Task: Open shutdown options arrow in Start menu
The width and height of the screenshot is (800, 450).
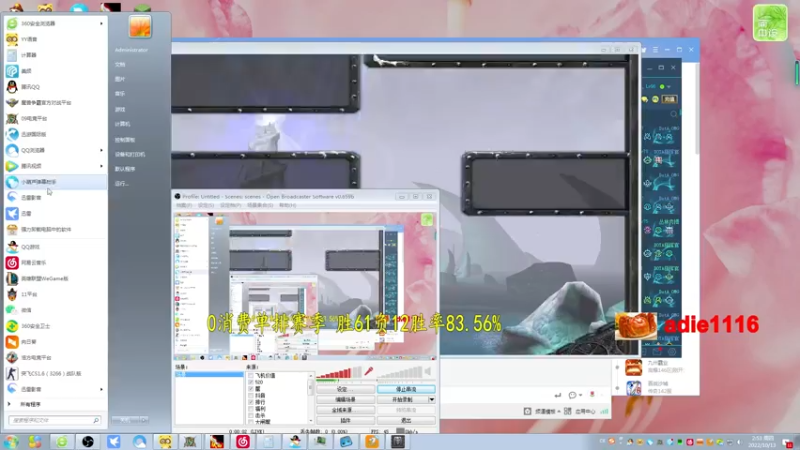Action: [145, 420]
